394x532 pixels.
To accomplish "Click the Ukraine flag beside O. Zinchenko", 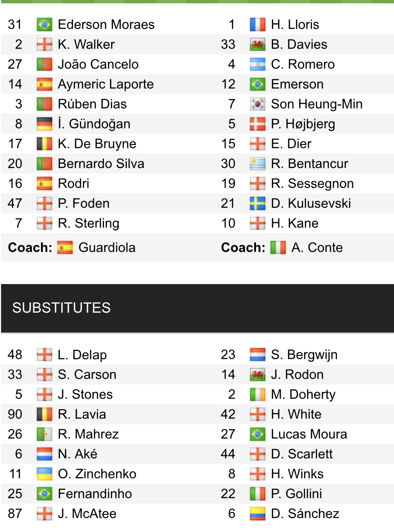I will (44, 474).
